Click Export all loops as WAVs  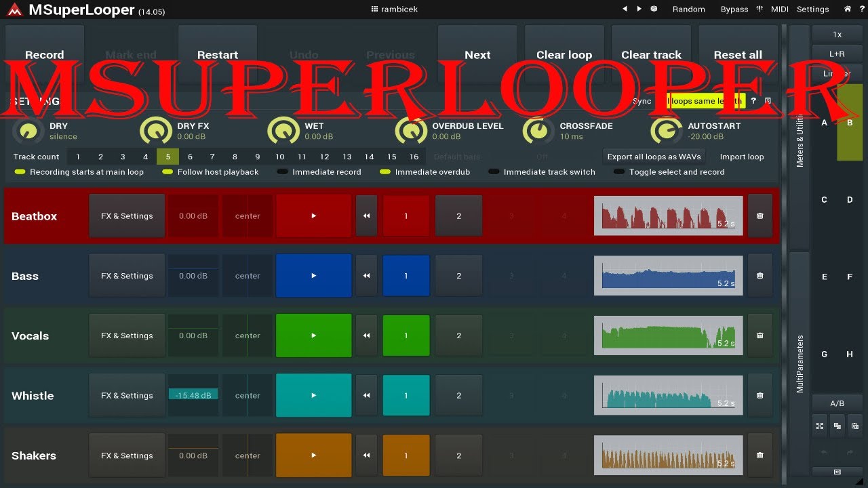[654, 157]
